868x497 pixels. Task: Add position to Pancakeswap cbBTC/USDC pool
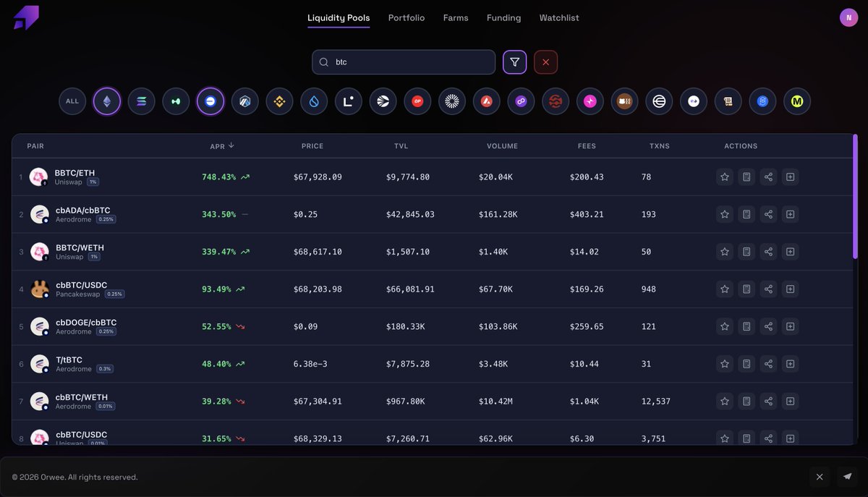pos(790,289)
